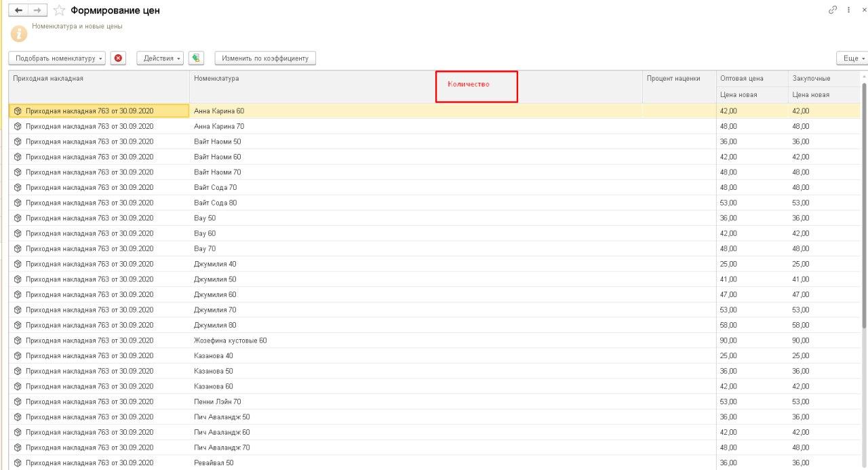The image size is (868, 470).
Task: Click the Оптовая цена column header
Action: (741, 79)
